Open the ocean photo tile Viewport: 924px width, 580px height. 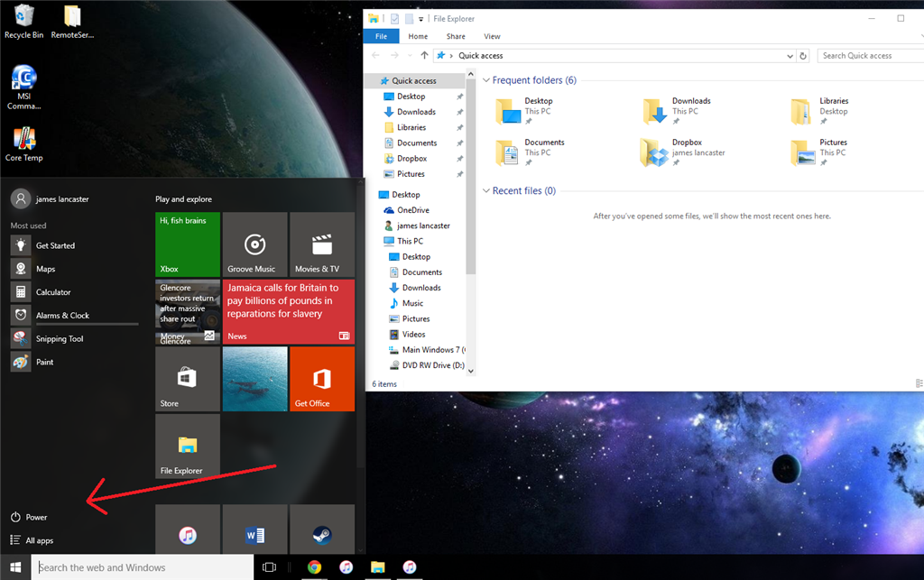(x=254, y=379)
